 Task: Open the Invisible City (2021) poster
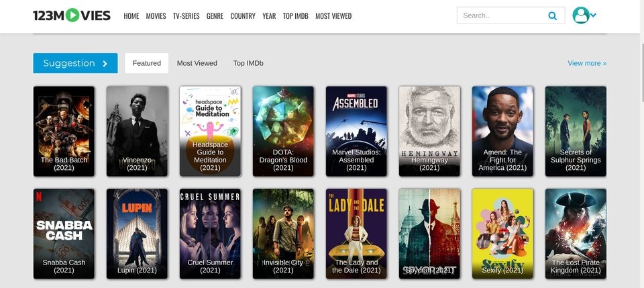[x=283, y=234]
